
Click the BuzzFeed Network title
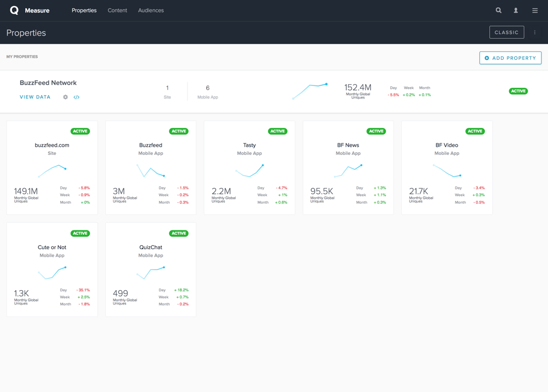pyautogui.click(x=48, y=83)
